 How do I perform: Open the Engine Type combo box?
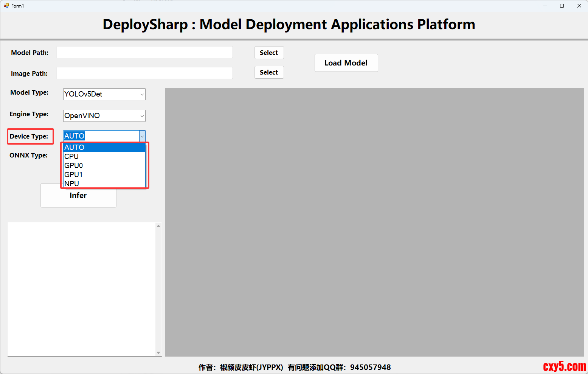tap(142, 116)
